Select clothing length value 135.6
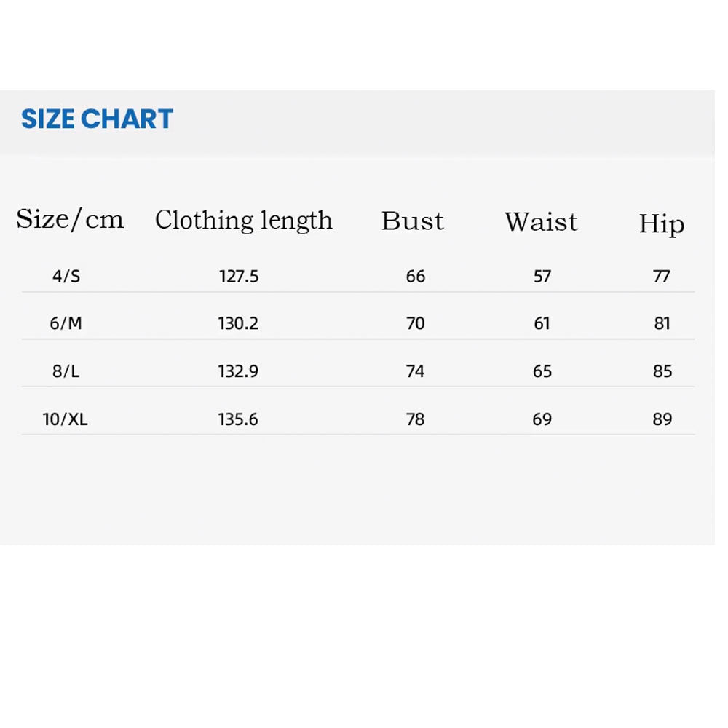728x728 pixels. pyautogui.click(x=238, y=419)
